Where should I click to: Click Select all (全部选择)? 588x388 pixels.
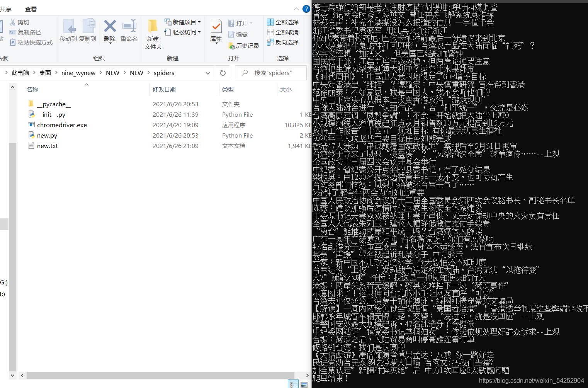[283, 22]
